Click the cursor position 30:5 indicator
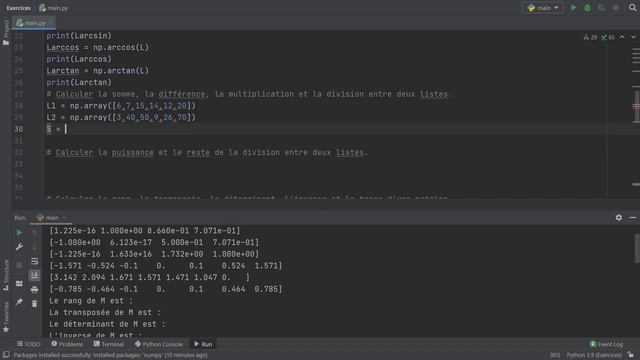This screenshot has width=640, height=360. point(555,355)
